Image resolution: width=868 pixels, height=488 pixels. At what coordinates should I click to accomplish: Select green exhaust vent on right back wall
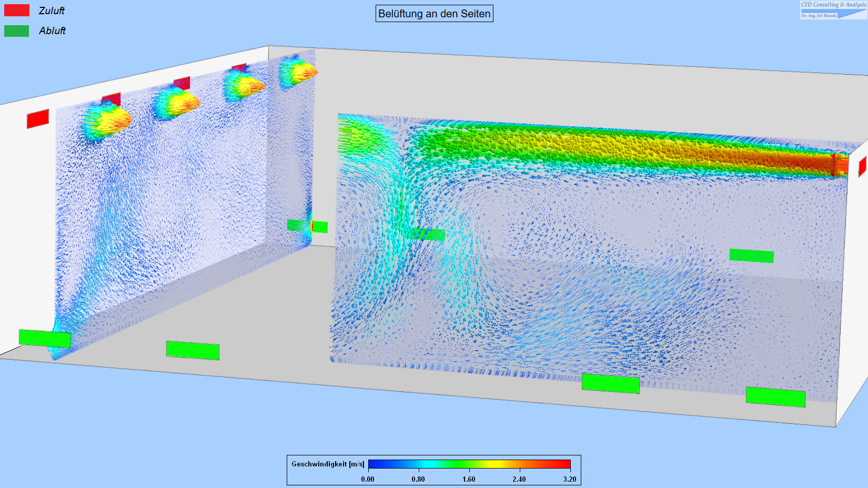coord(751,256)
